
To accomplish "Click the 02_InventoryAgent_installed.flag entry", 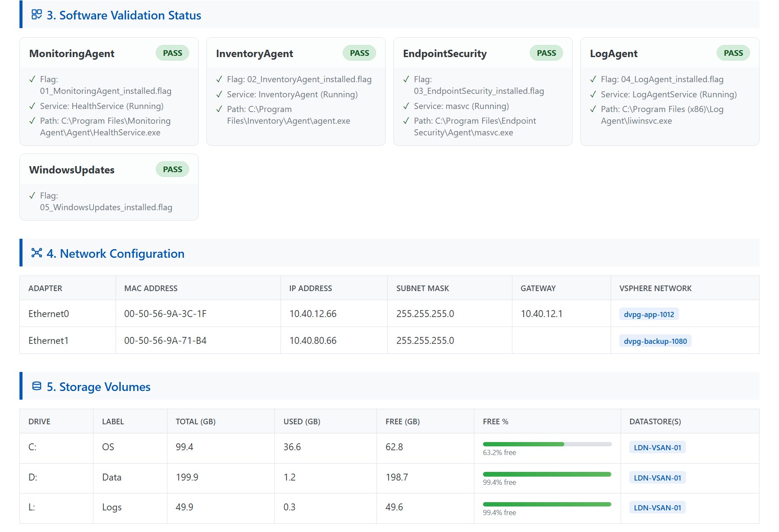I will 299,79.
